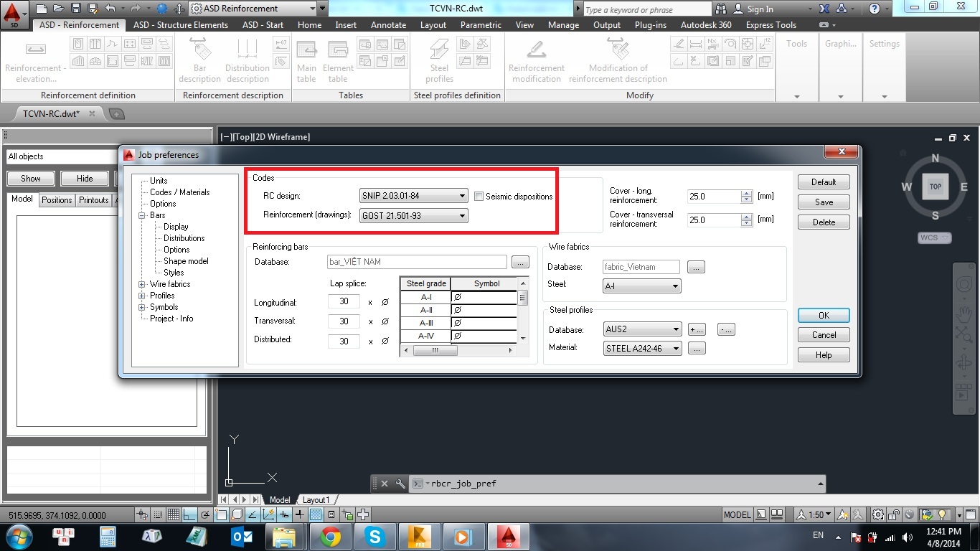
Task: Click the Open file icon in quick access toolbar
Action: [x=59, y=9]
